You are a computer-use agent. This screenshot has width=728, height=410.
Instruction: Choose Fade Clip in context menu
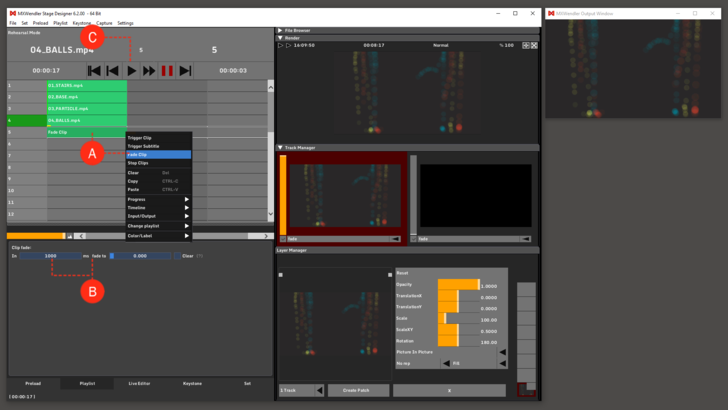tap(158, 155)
